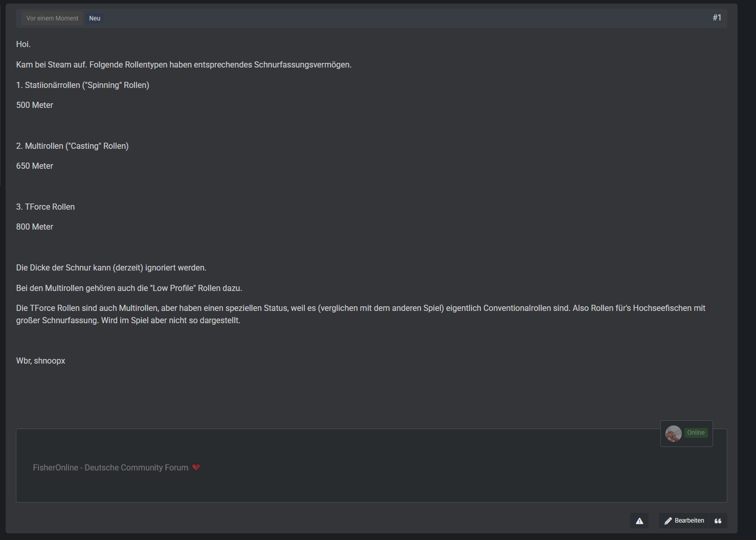Click the '650 Meter' line
756x540 pixels.
(35, 166)
